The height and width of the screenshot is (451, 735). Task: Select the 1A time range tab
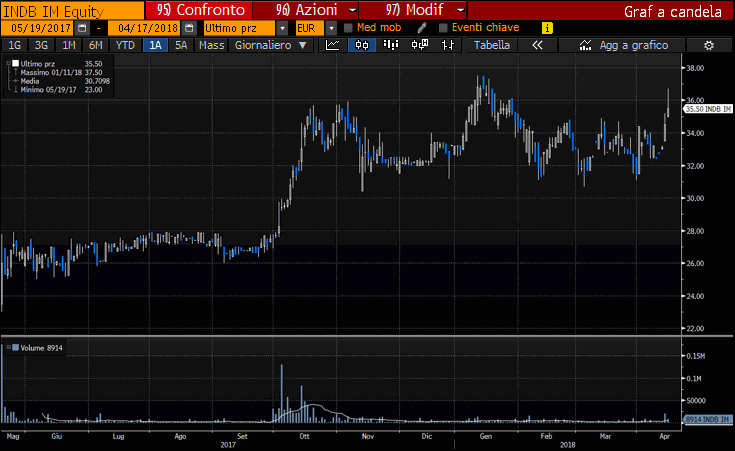point(155,45)
